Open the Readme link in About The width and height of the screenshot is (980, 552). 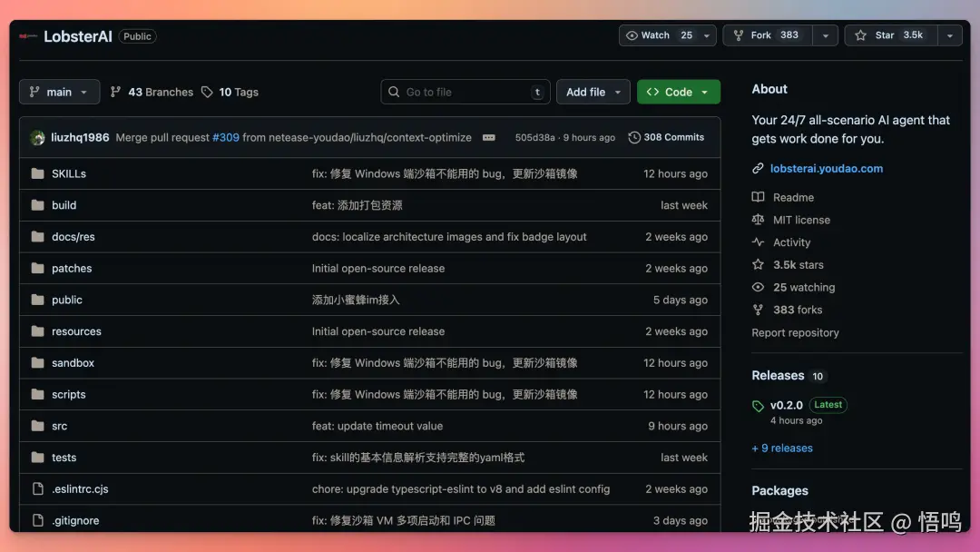(x=793, y=198)
